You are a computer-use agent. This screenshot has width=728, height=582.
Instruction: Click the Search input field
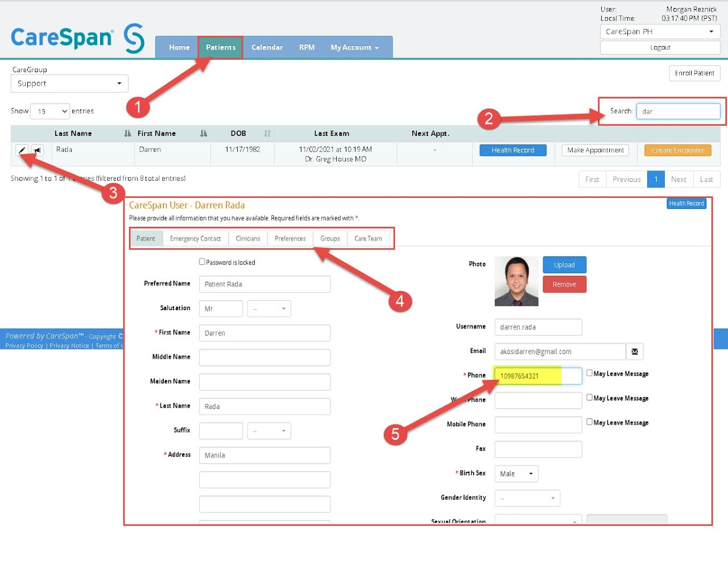(678, 111)
